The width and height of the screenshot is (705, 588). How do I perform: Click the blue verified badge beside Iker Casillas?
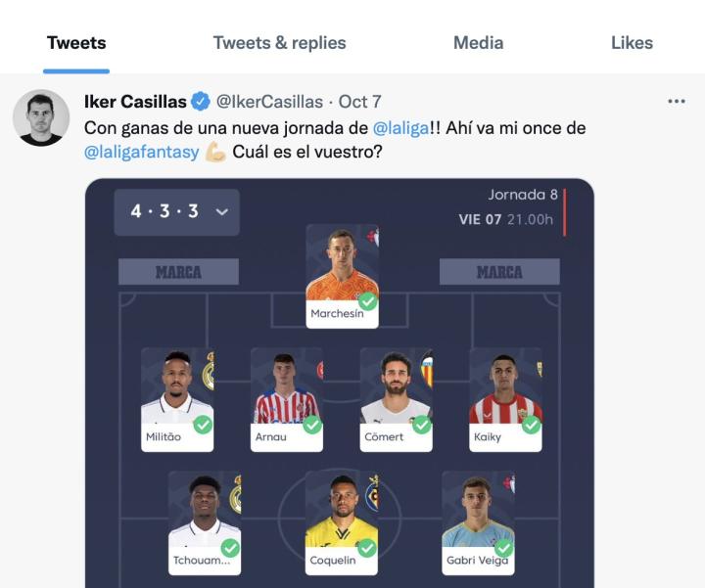pos(201,102)
